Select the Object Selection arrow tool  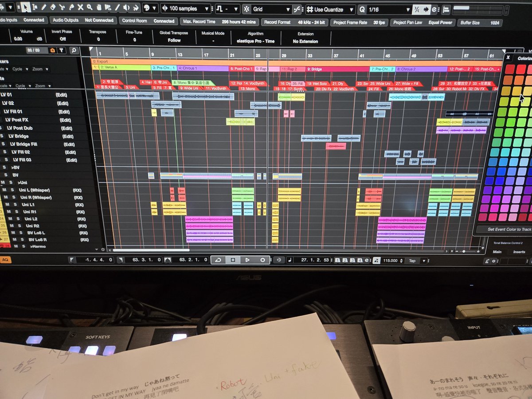point(25,7)
